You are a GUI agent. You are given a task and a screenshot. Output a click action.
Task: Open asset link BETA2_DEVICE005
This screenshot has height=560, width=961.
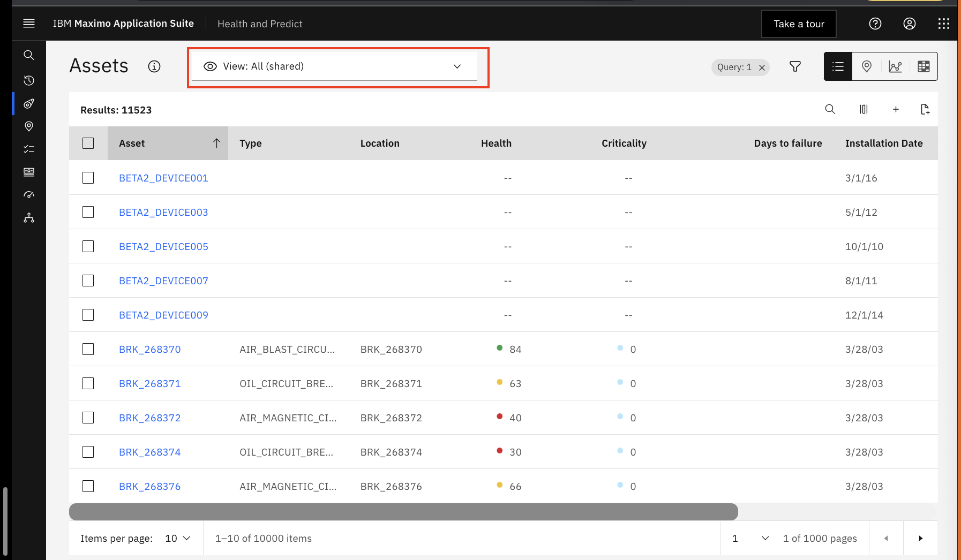[163, 246]
